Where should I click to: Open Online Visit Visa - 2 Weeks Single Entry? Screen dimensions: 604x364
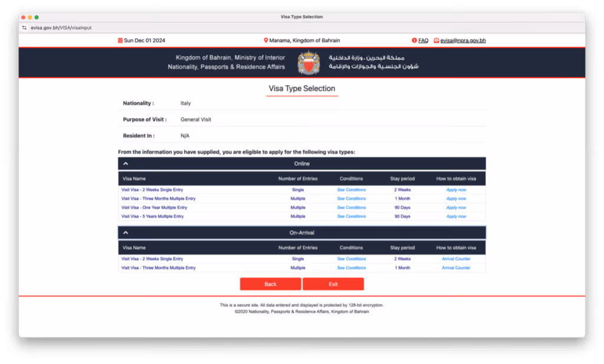click(x=152, y=190)
